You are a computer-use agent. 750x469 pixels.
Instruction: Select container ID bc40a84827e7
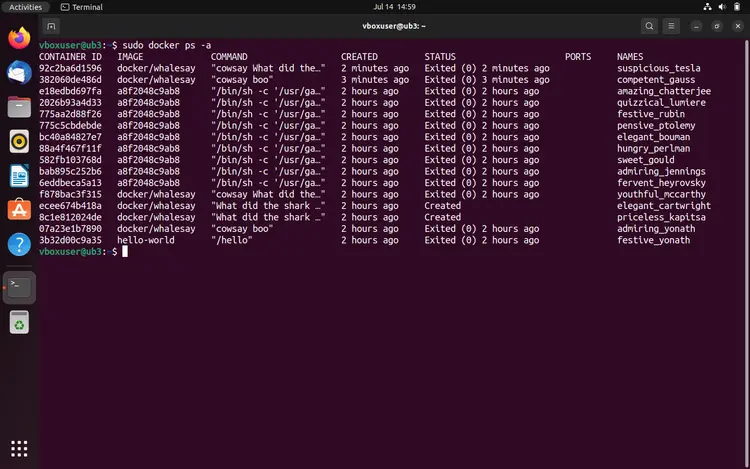(70, 137)
